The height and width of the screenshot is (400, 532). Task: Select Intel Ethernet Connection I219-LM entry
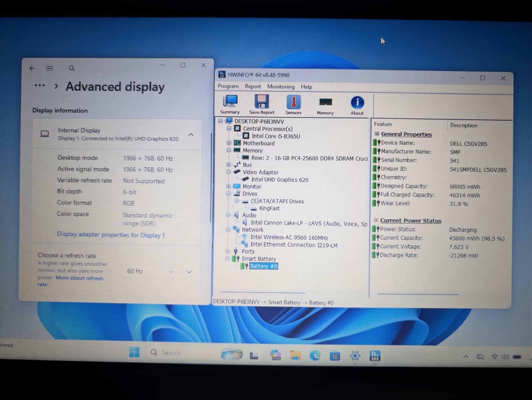pos(294,245)
